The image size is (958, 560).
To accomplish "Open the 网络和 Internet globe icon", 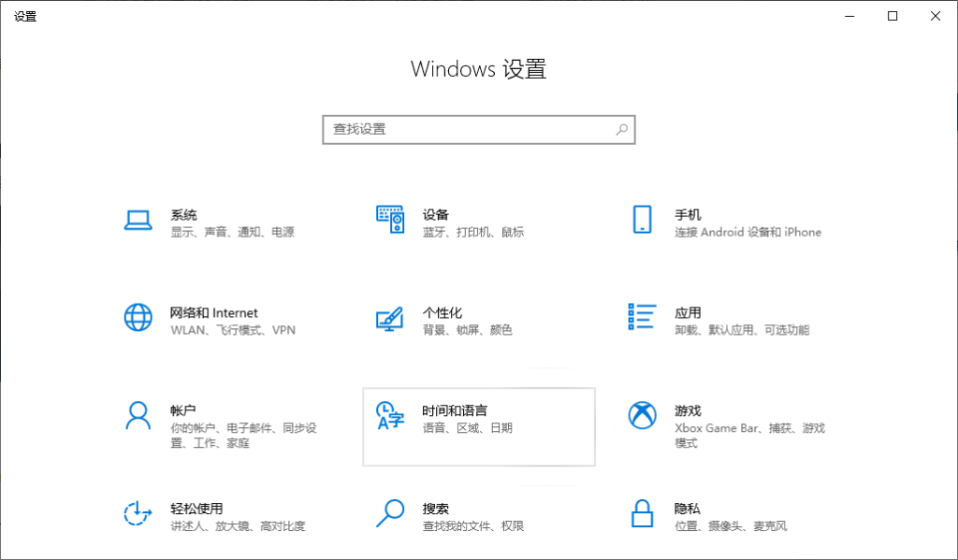I will (x=138, y=318).
